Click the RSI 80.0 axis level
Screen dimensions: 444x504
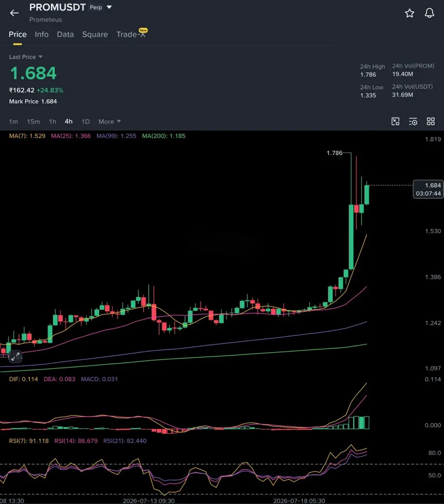point(434,453)
